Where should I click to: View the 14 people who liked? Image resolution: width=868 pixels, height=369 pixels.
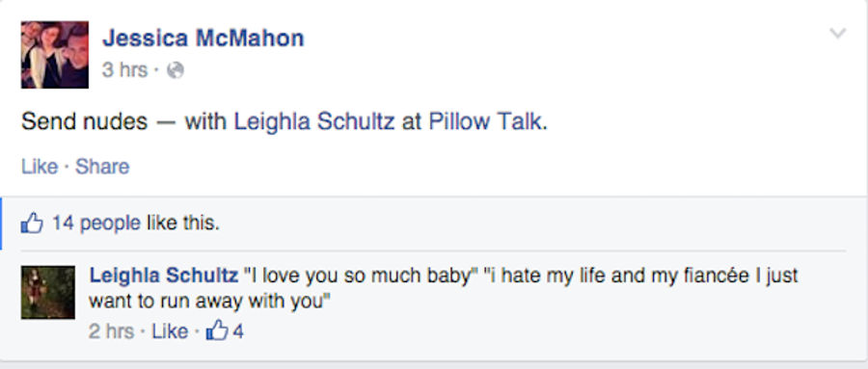point(96,223)
